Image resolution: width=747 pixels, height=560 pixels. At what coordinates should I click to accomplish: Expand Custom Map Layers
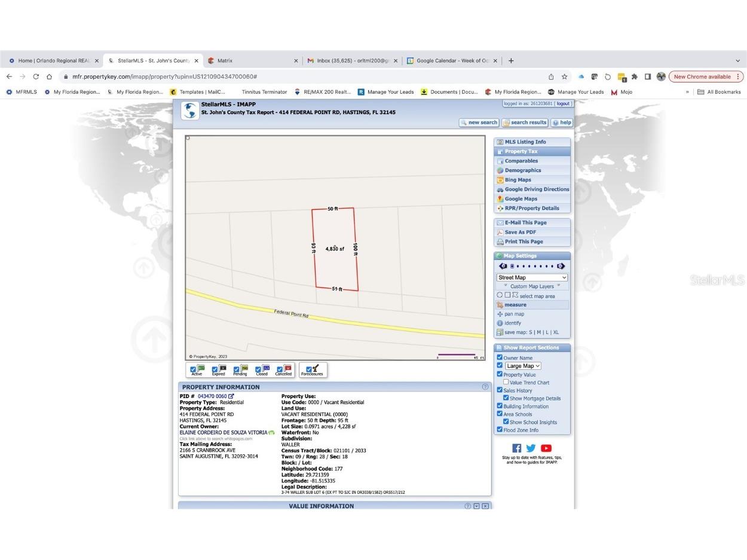pyautogui.click(x=532, y=286)
